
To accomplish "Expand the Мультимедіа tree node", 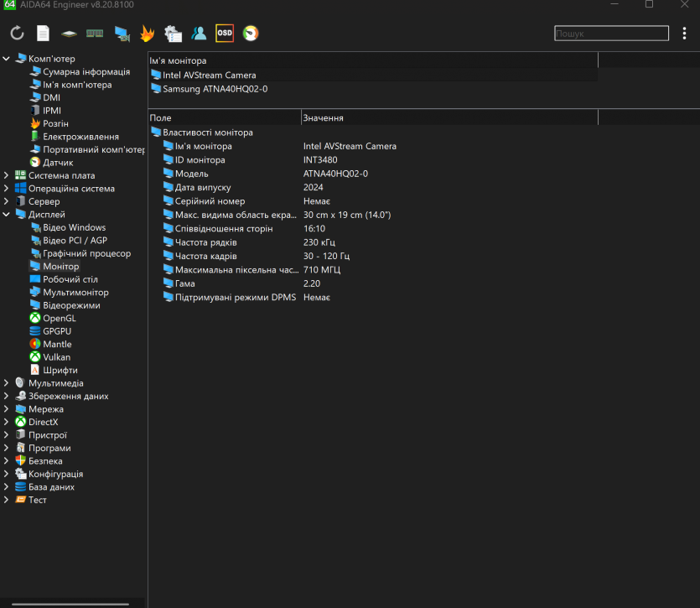I will click(7, 383).
